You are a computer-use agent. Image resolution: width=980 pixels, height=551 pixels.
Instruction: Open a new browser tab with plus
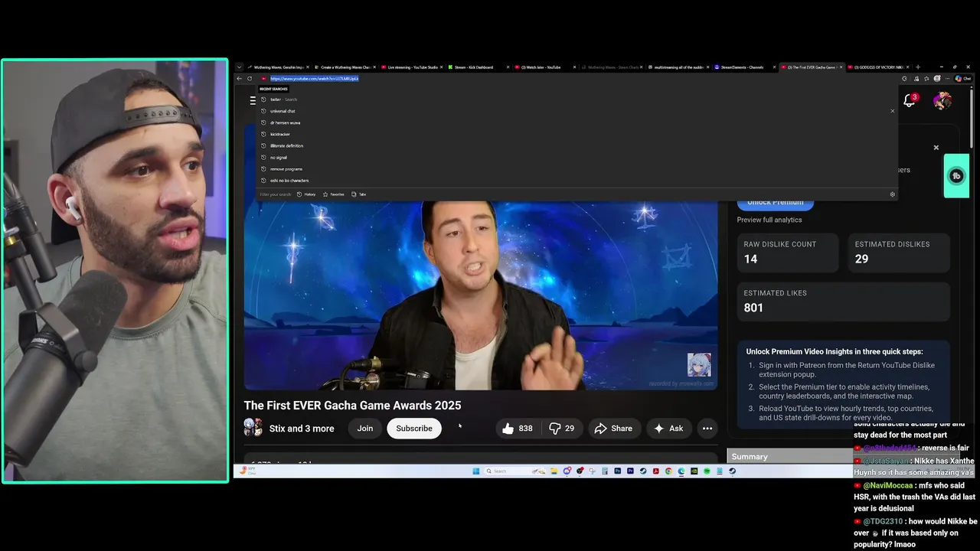point(918,67)
